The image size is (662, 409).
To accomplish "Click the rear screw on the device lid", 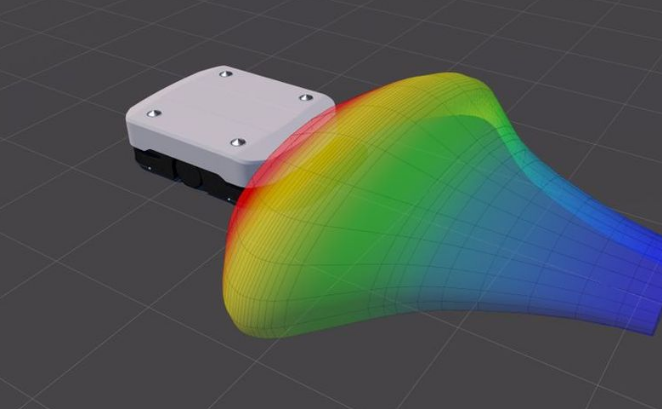I will (225, 73).
